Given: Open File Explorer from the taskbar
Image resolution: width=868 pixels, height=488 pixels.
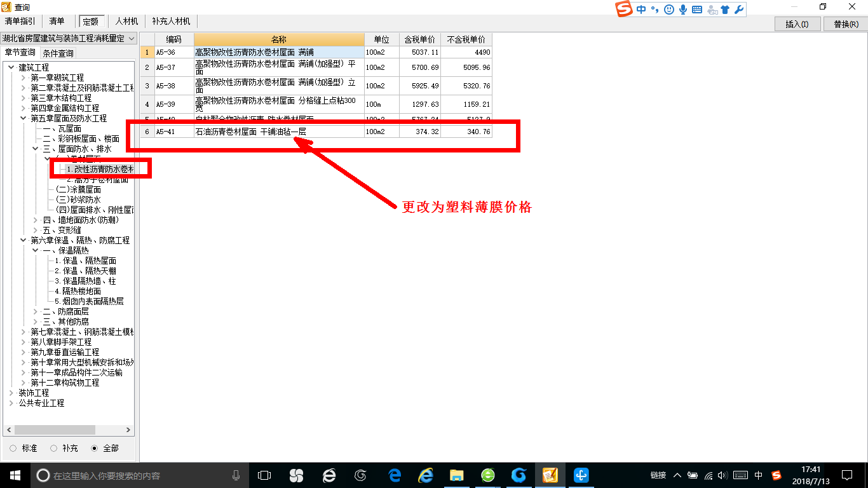Looking at the screenshot, I should pos(456,475).
